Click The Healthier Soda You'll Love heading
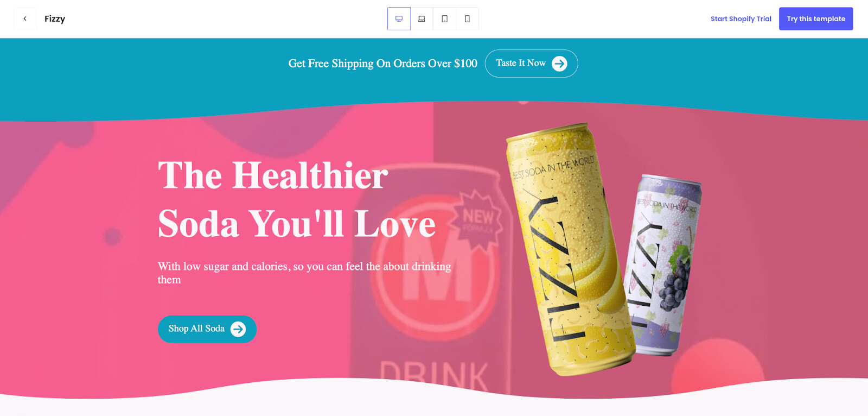868x416 pixels. [296, 199]
